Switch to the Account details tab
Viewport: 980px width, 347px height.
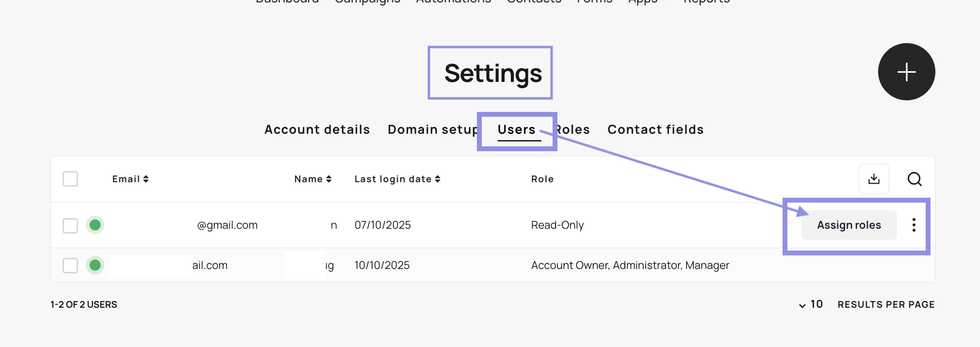(x=317, y=129)
